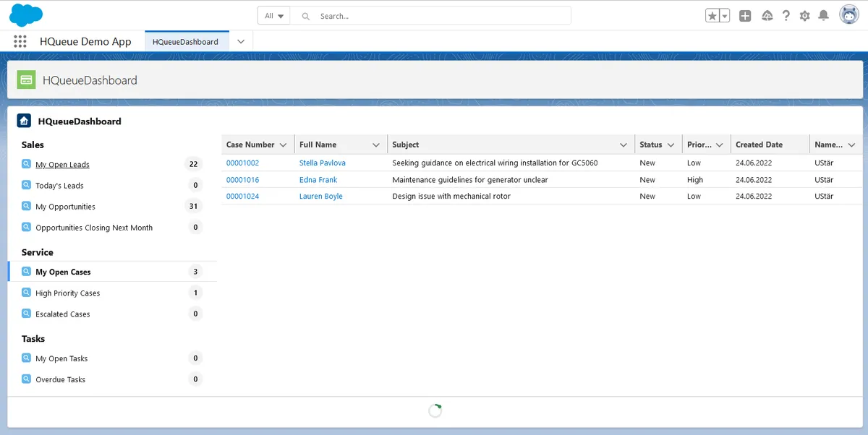The width and height of the screenshot is (868, 435).
Task: Open the Trailhead guidance icon
Action: [x=767, y=16]
